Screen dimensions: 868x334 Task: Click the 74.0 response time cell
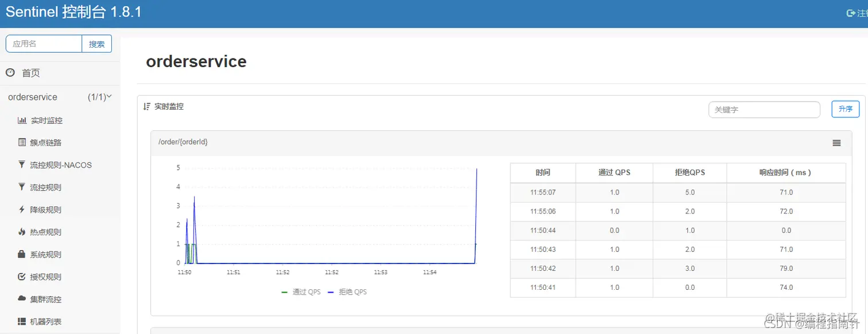(786, 287)
